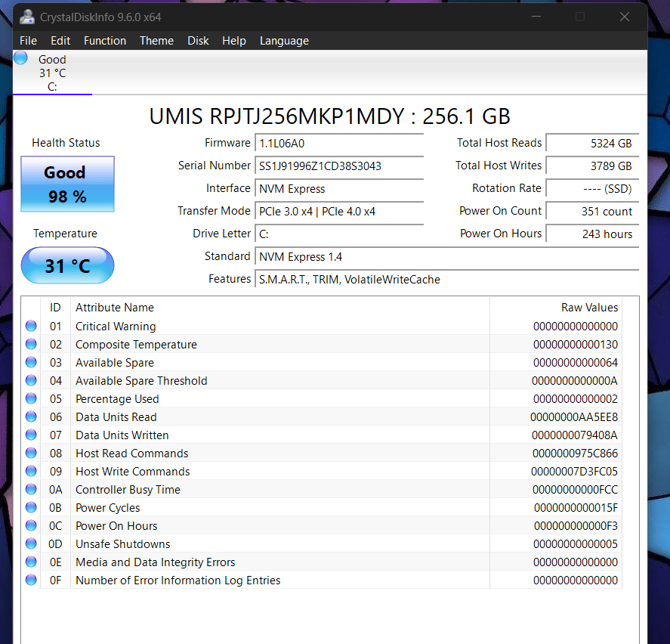The height and width of the screenshot is (644, 670).
Task: Click status orb for Available Spare row
Action: point(31,362)
